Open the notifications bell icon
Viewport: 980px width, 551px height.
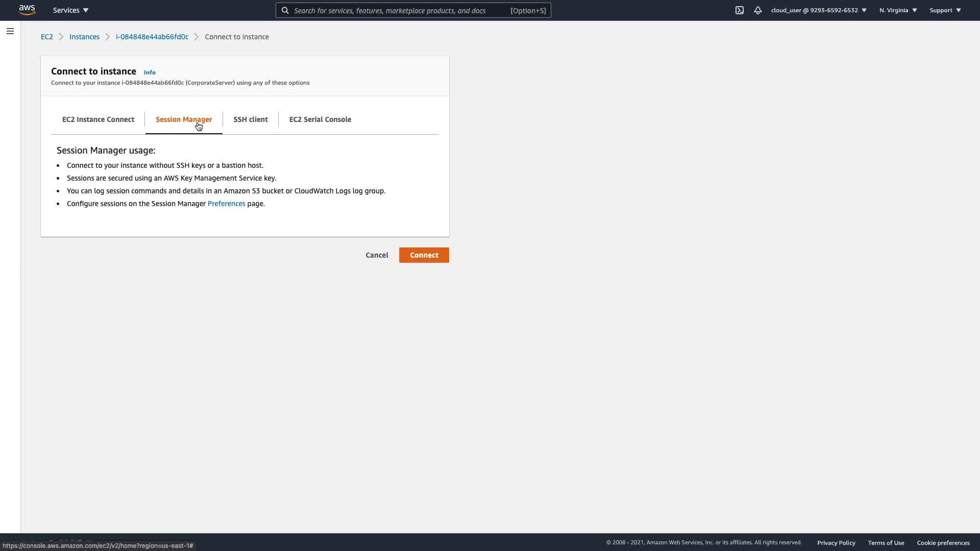(x=757, y=10)
